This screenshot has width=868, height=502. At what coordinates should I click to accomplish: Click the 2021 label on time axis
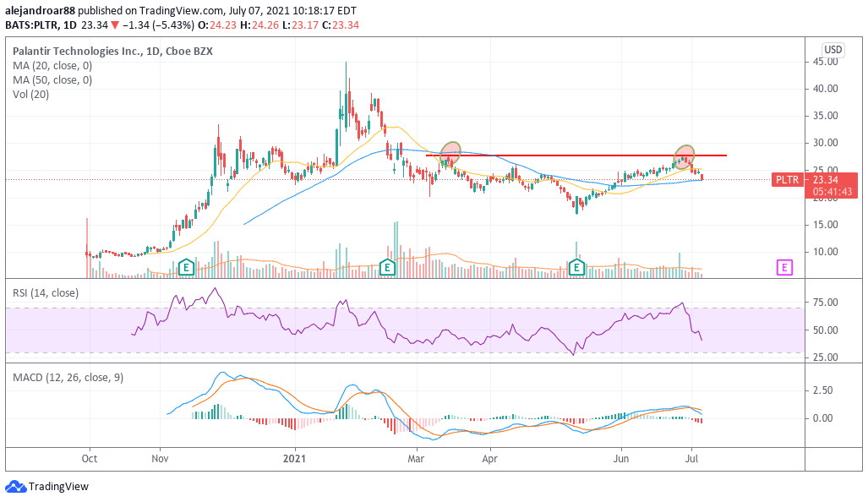[x=294, y=458]
